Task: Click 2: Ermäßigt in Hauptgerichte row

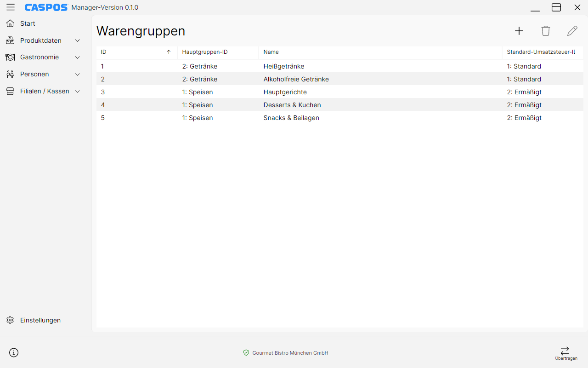Action: [524, 92]
